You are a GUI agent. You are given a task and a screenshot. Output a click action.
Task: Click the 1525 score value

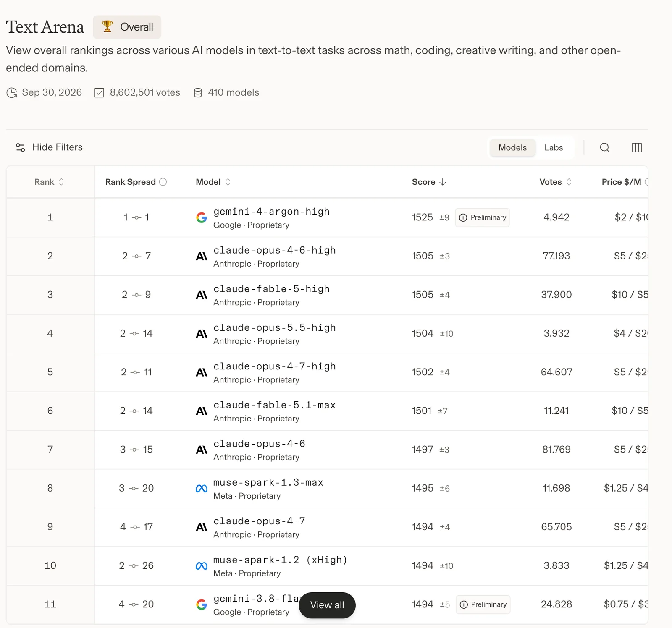(x=422, y=217)
